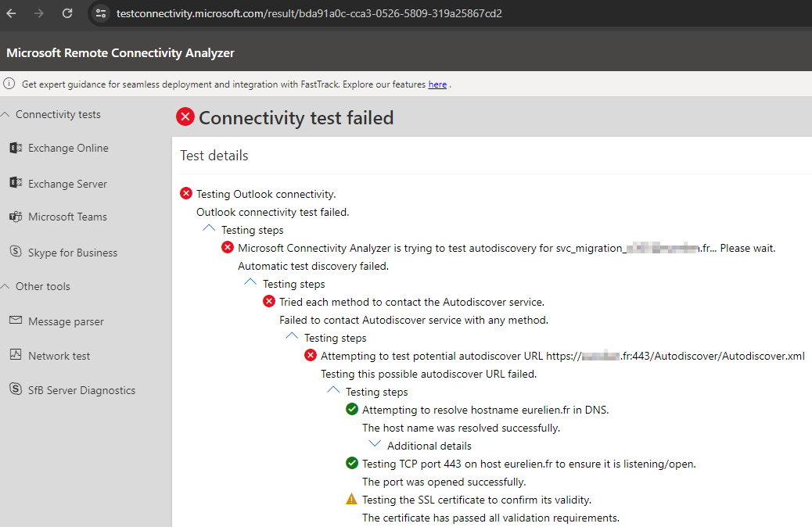Click the Microsoft Remote Connectivity Analyzer title
Screen dimensions: 812x527
coord(120,53)
